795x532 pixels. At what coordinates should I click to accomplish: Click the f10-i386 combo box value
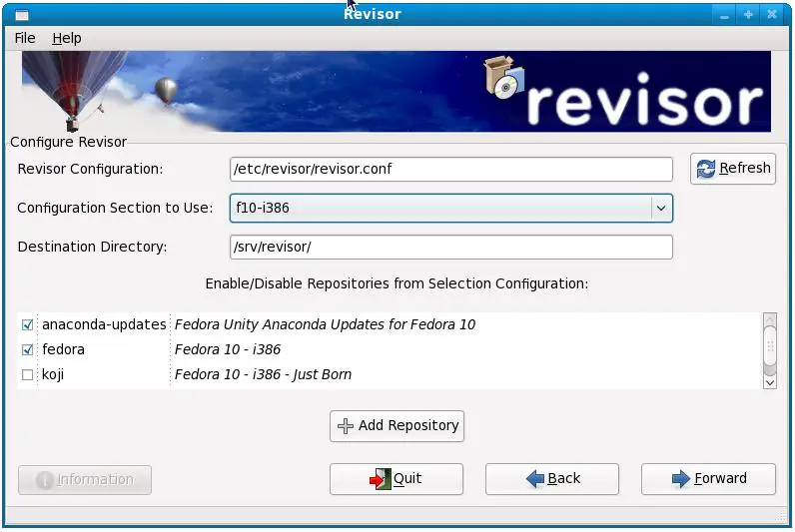click(x=263, y=208)
